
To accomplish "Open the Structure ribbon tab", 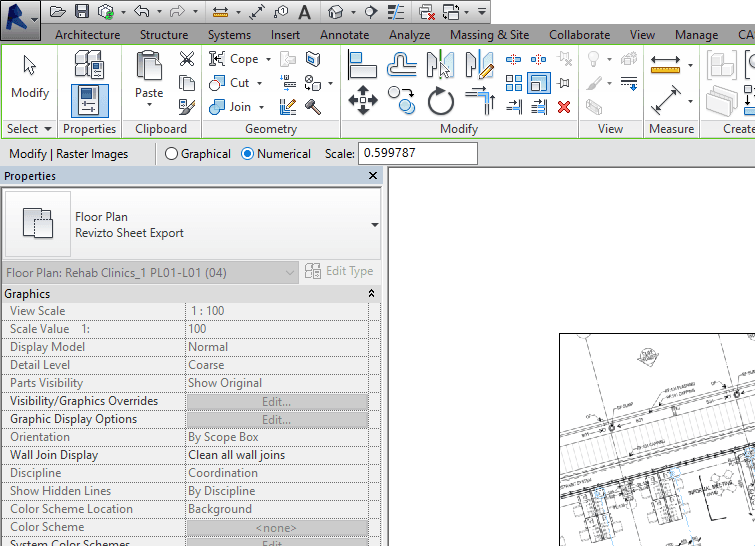I will point(164,35).
